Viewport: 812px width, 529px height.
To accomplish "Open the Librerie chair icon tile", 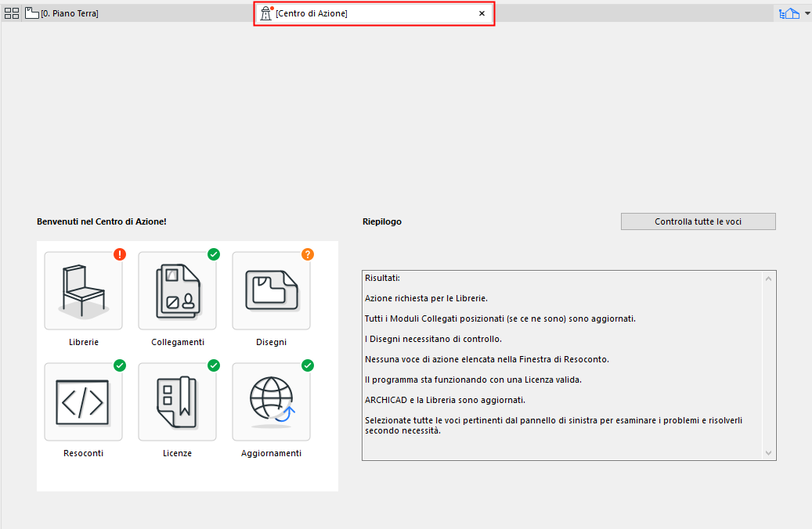I will pyautogui.click(x=83, y=291).
